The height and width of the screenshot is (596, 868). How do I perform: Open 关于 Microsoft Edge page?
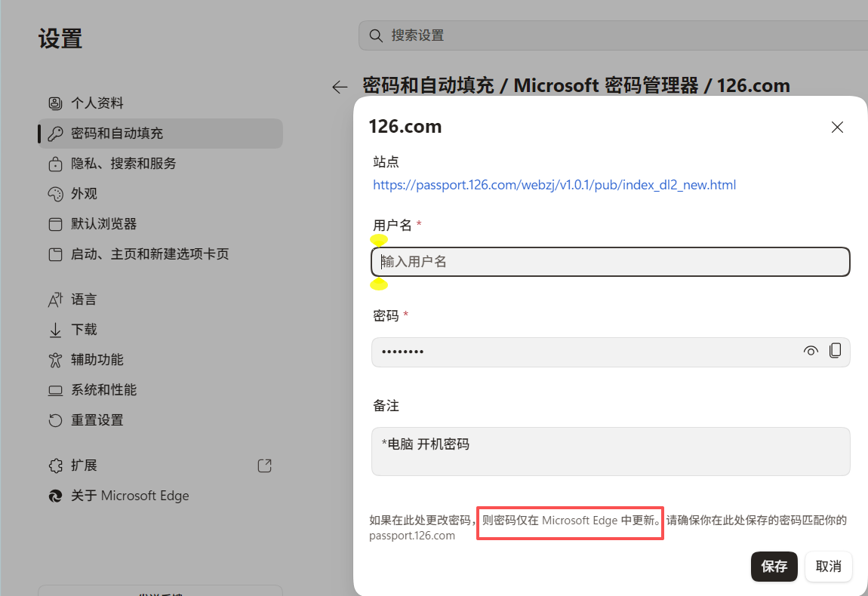(x=160, y=496)
